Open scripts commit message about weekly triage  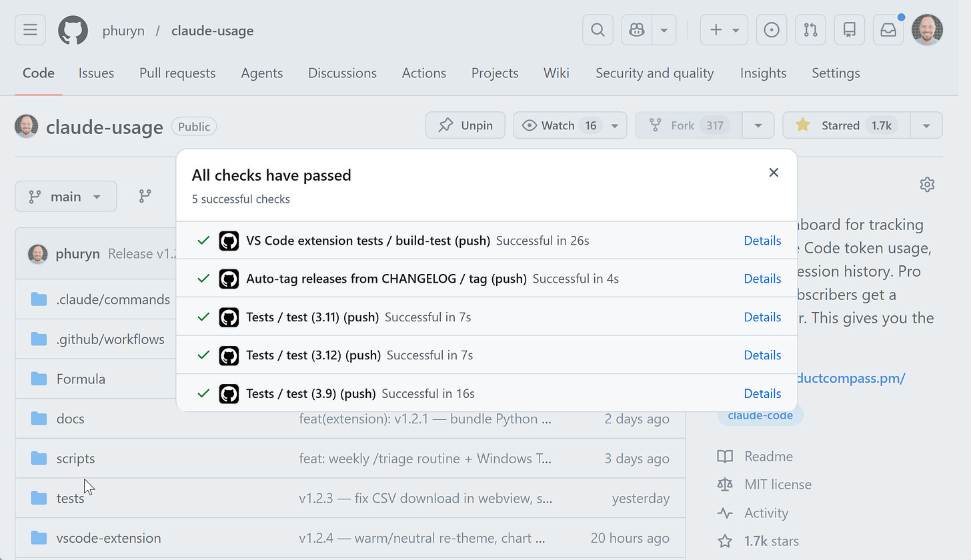point(425,459)
